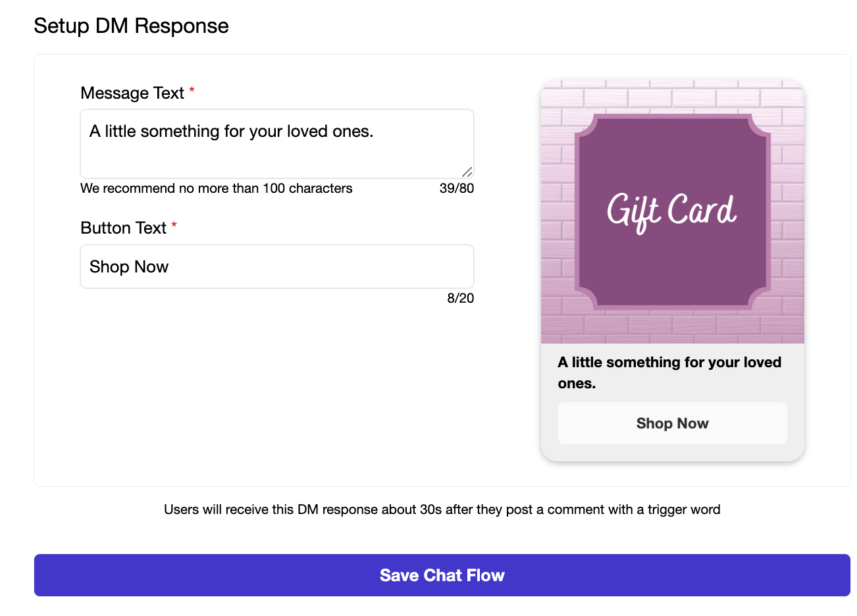Click the trigger word DM timing note
The width and height of the screenshot is (857, 616).
(x=442, y=509)
